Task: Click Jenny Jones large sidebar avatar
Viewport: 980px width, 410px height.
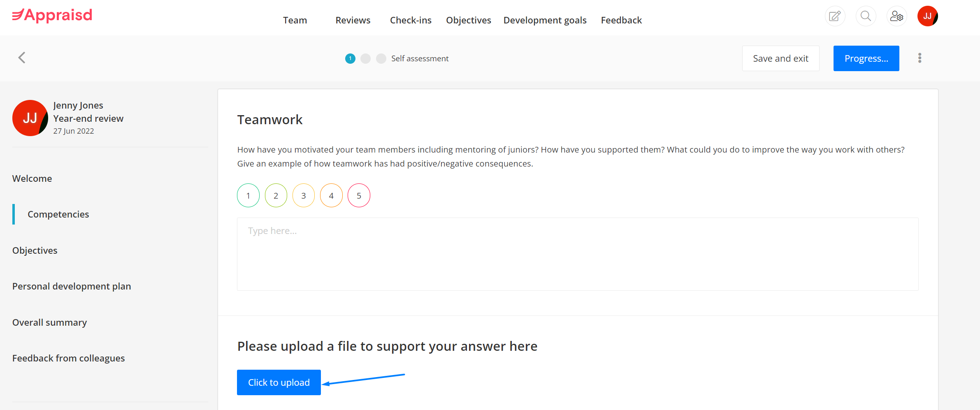Action: pyautogui.click(x=30, y=118)
